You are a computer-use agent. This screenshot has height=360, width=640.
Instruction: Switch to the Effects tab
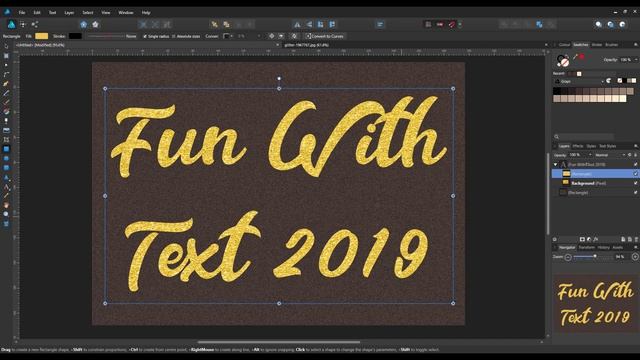pos(578,146)
